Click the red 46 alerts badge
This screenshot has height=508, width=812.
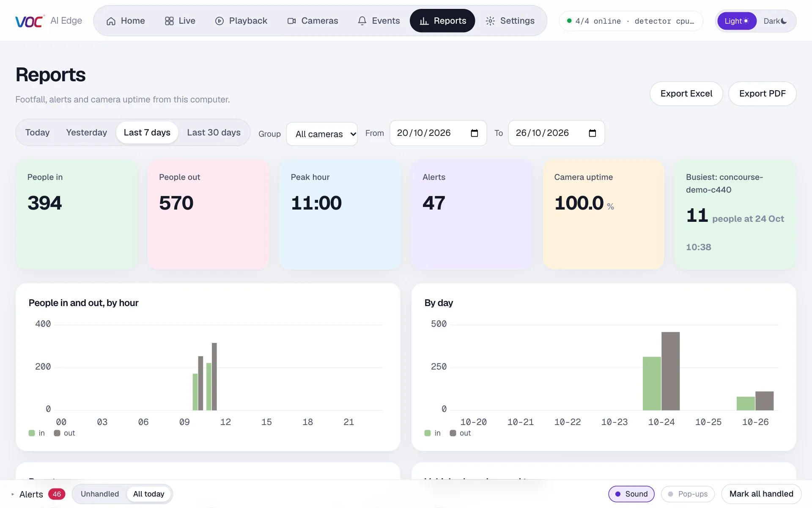point(57,494)
